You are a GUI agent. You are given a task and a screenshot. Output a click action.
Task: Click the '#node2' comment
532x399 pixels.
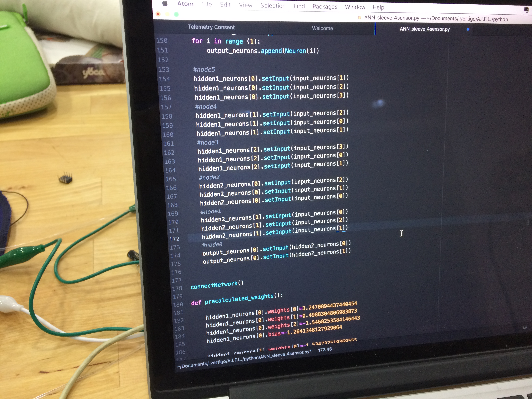(209, 177)
